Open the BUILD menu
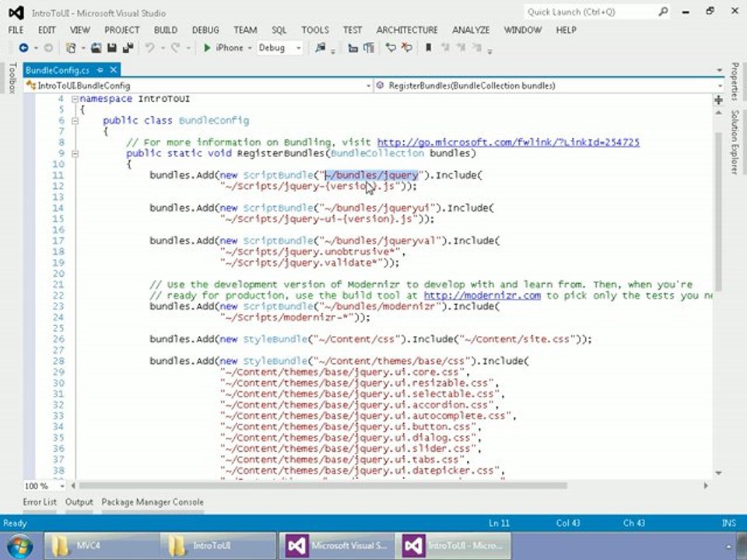 click(x=166, y=30)
